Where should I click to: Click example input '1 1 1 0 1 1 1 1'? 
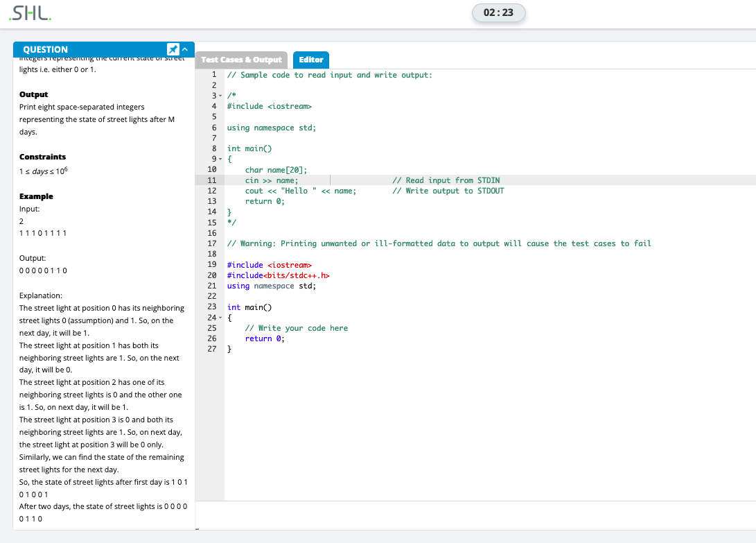click(x=43, y=233)
